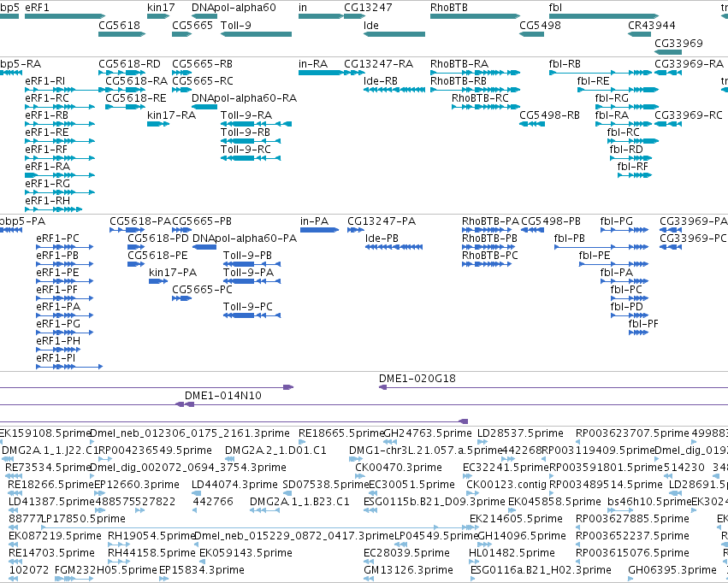Click BAC clone DME1-014N10 label
This screenshot has height=583, width=728.
coord(223,395)
